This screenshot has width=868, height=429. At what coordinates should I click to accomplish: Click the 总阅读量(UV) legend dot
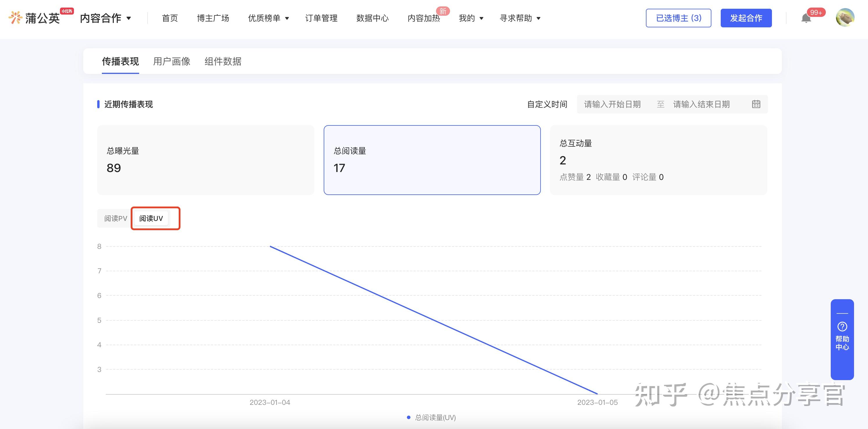coord(408,418)
